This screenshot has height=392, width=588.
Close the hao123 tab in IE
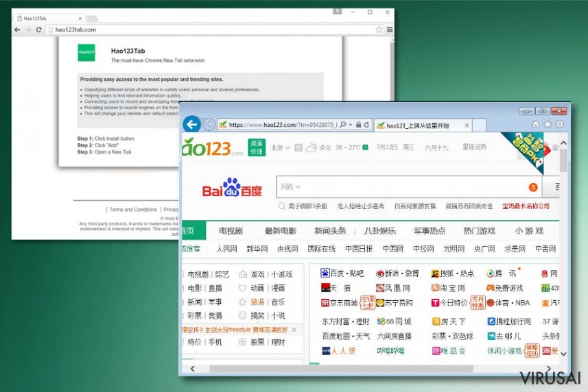tap(467, 125)
